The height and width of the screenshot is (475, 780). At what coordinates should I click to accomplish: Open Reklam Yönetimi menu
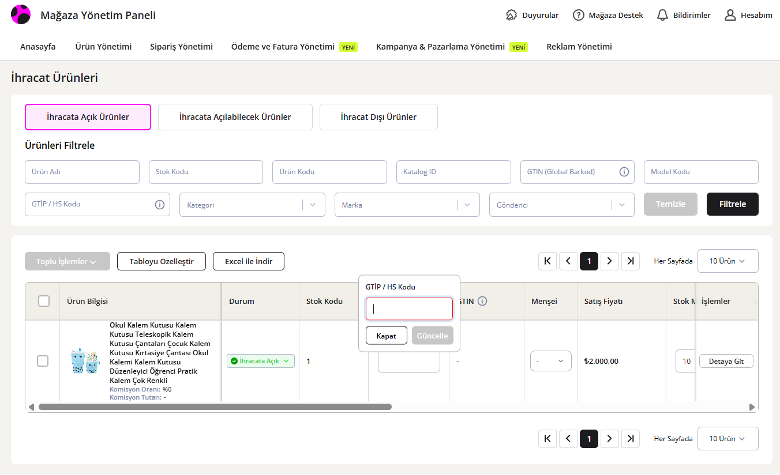(x=579, y=47)
